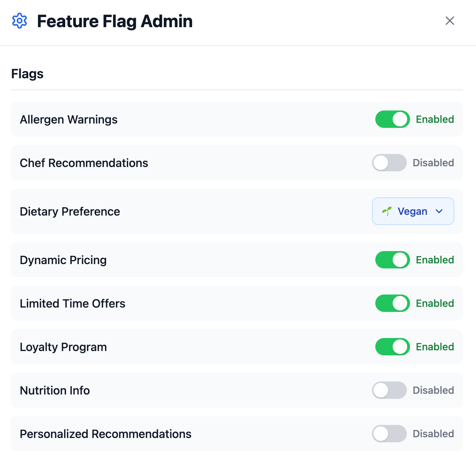
Task: Disable Limited Time Offers
Action: click(392, 303)
